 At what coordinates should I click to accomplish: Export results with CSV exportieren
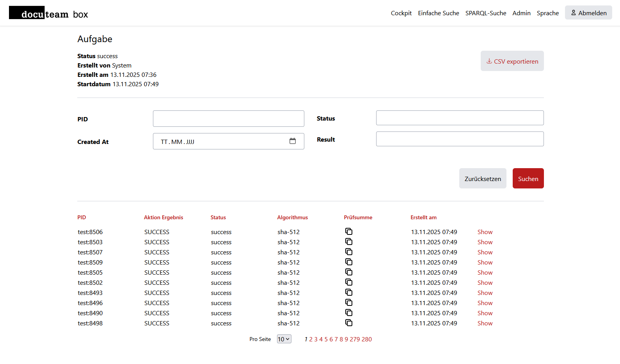click(512, 61)
